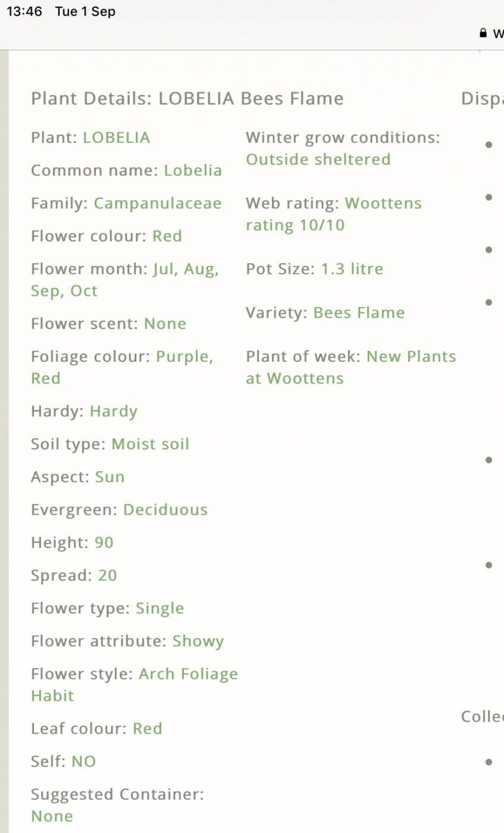Open Arch Foliage flower style link

pos(188,674)
